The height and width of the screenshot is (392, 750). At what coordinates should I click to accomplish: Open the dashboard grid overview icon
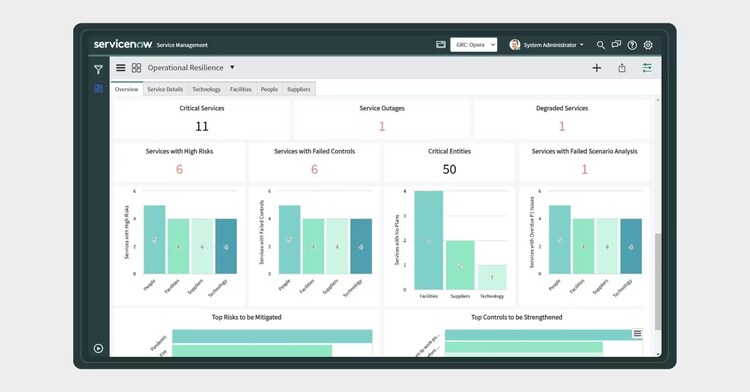click(x=136, y=68)
